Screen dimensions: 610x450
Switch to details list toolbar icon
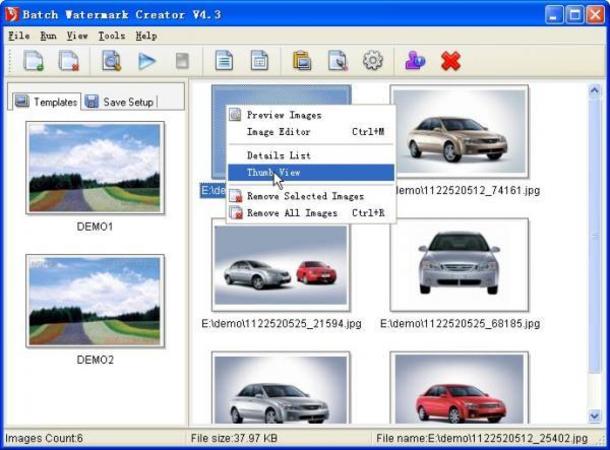tap(224, 61)
